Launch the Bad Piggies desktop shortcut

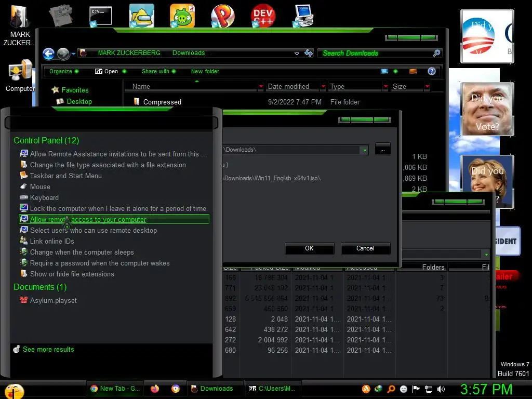click(x=182, y=16)
